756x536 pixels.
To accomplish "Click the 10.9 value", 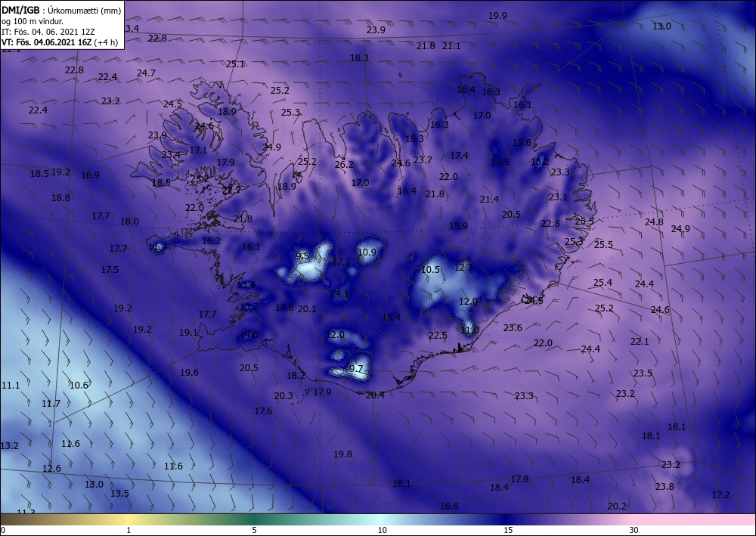I will tap(367, 252).
